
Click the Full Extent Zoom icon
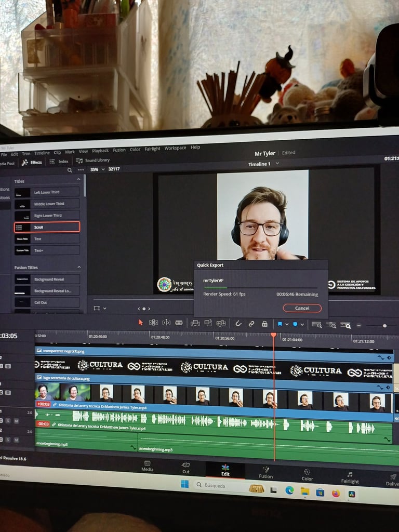click(316, 325)
